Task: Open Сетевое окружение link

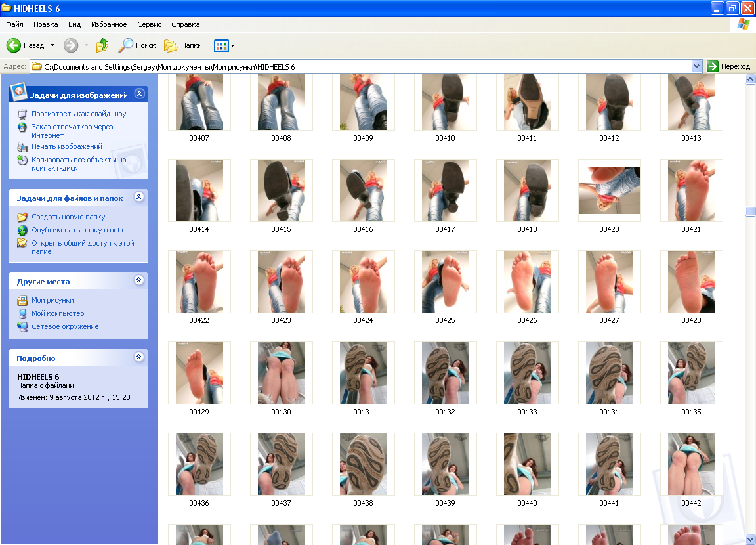Action: tap(65, 326)
